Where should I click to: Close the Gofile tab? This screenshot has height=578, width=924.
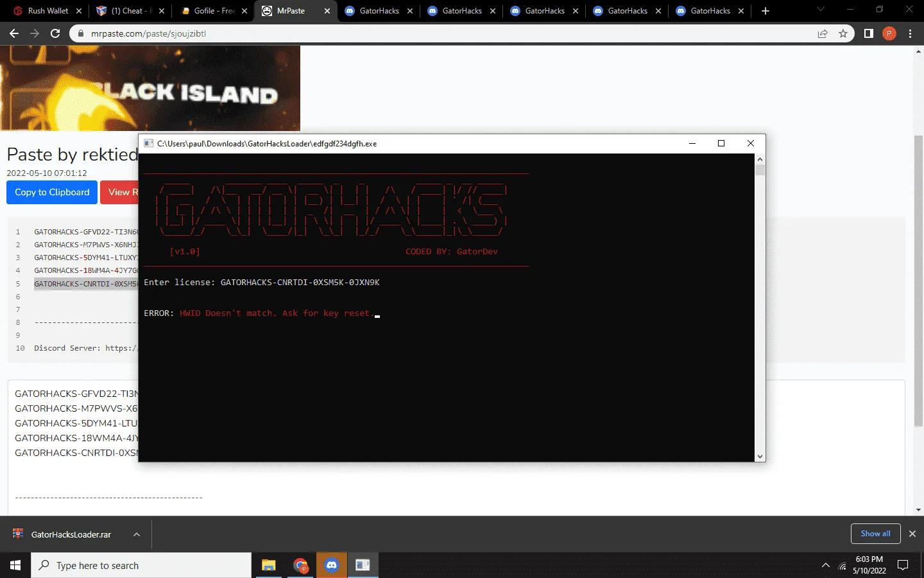[x=244, y=11]
